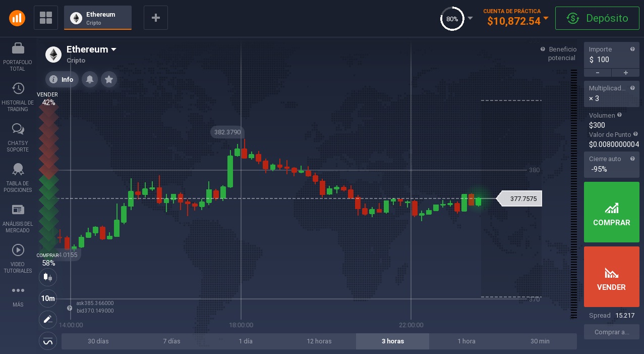The width and height of the screenshot is (644, 354).
Task: Open the Multiplicador help question icon
Action: [x=632, y=88]
